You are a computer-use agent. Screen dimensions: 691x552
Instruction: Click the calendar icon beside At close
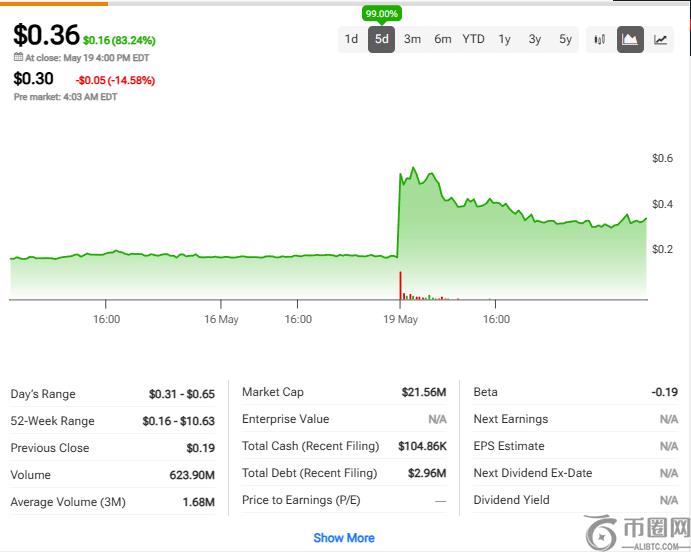tap(18, 58)
